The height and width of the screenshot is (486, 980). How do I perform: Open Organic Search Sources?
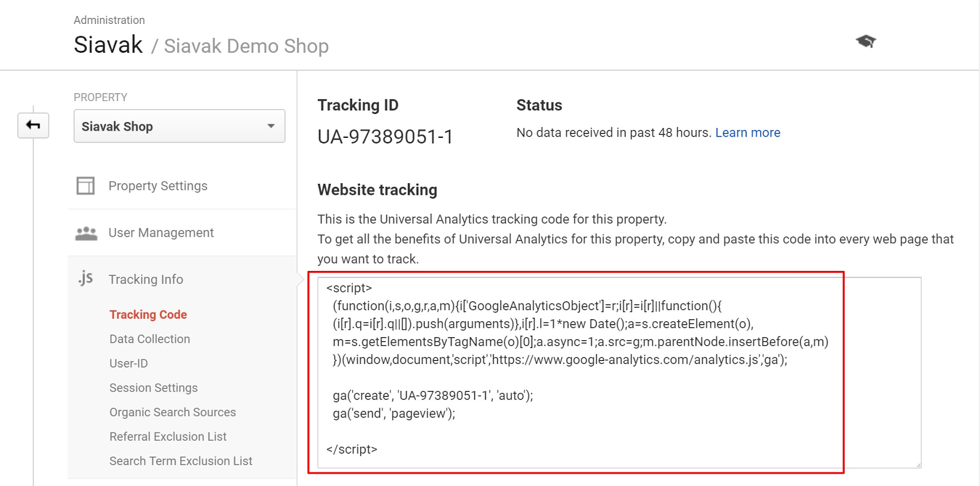(x=173, y=412)
